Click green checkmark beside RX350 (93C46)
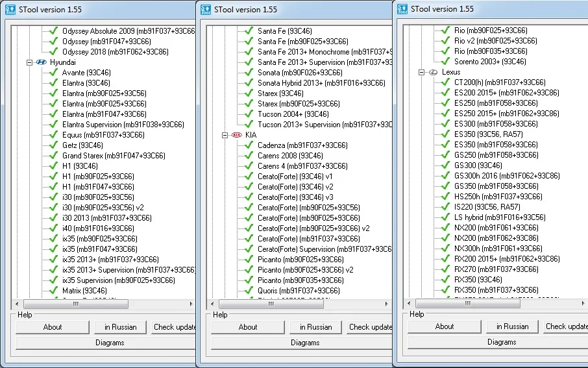This screenshot has height=368, width=588. [445, 280]
